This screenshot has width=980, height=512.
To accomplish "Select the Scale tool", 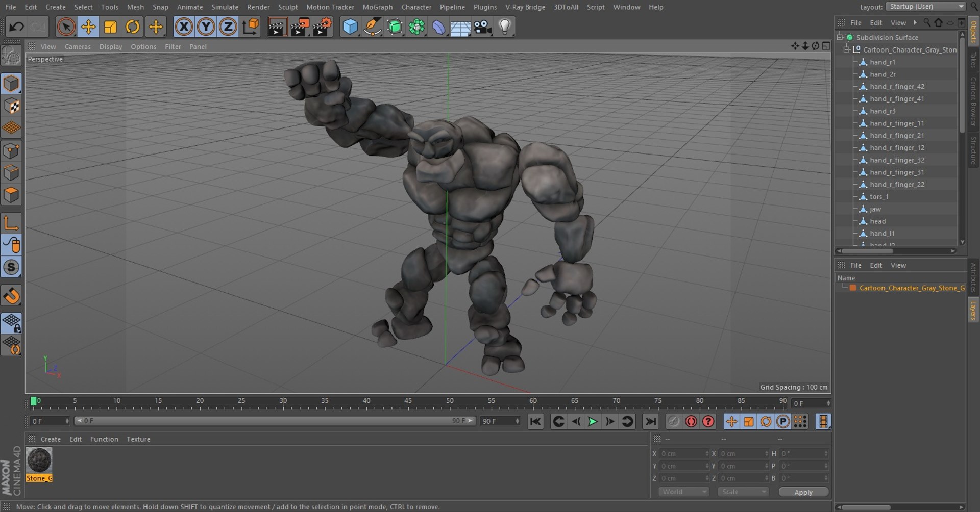I will pos(110,27).
